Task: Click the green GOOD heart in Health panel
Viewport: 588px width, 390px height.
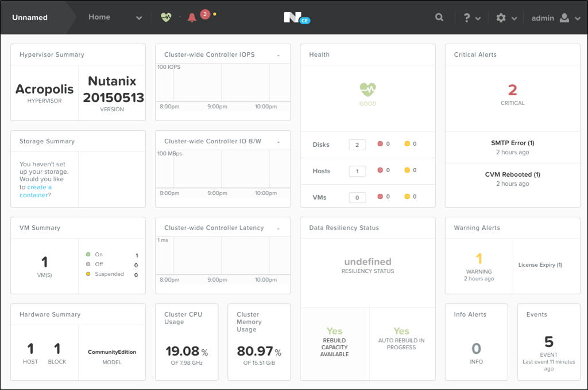Action: tap(367, 89)
